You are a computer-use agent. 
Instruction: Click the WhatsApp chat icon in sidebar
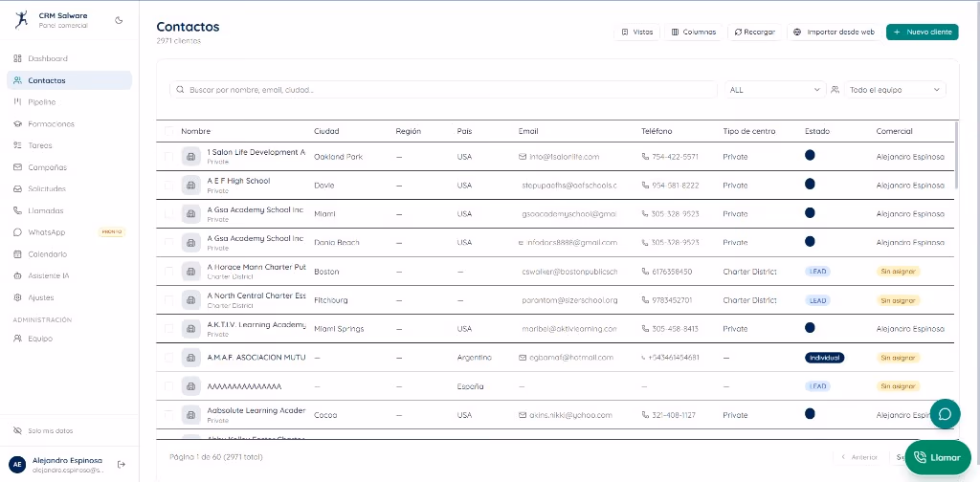17,232
